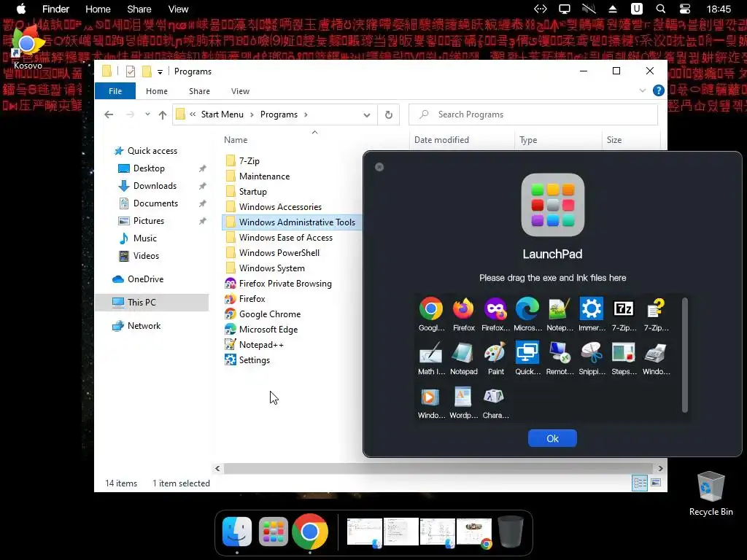This screenshot has height=560, width=747.
Task: Open LaunchPad icon in the dock
Action: point(274,531)
